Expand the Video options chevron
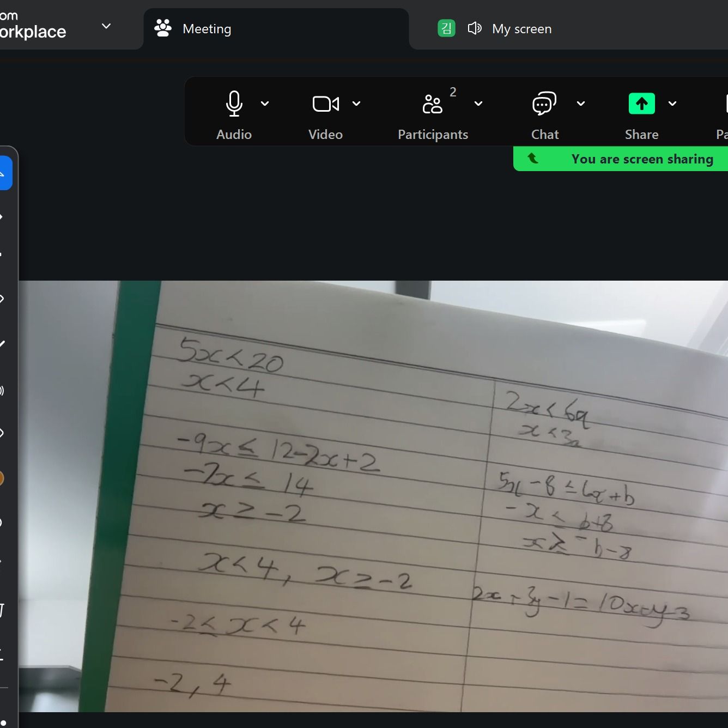Screen dimensions: 728x728 (356, 104)
